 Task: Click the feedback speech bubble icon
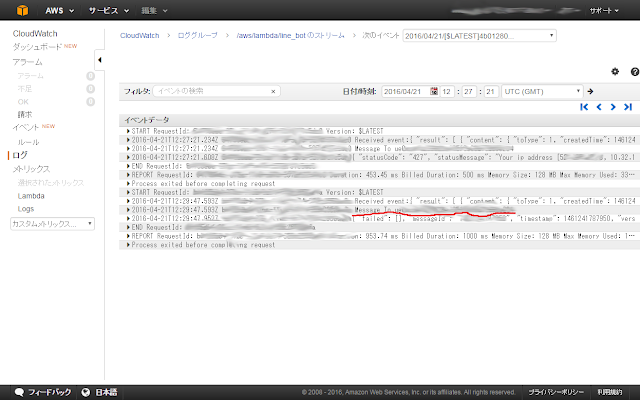(x=19, y=392)
